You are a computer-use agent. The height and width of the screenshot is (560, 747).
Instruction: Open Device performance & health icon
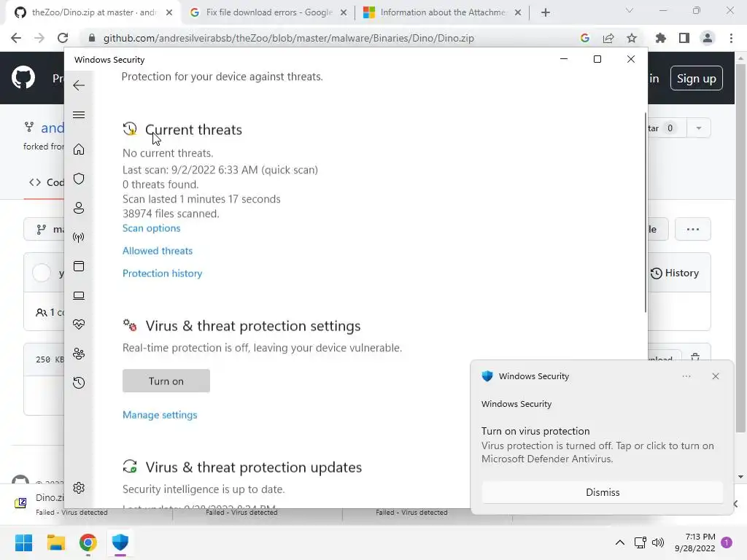[79, 324]
